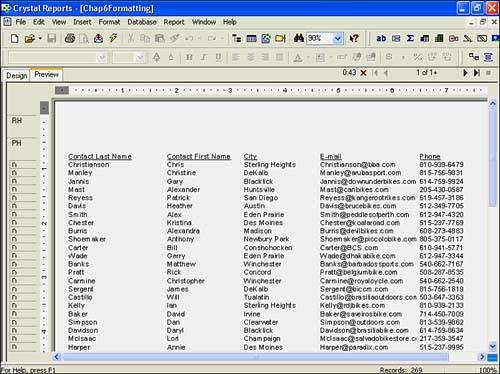Expand the Open button dropdown arrow
This screenshot has width=500, height=374.
40,38
